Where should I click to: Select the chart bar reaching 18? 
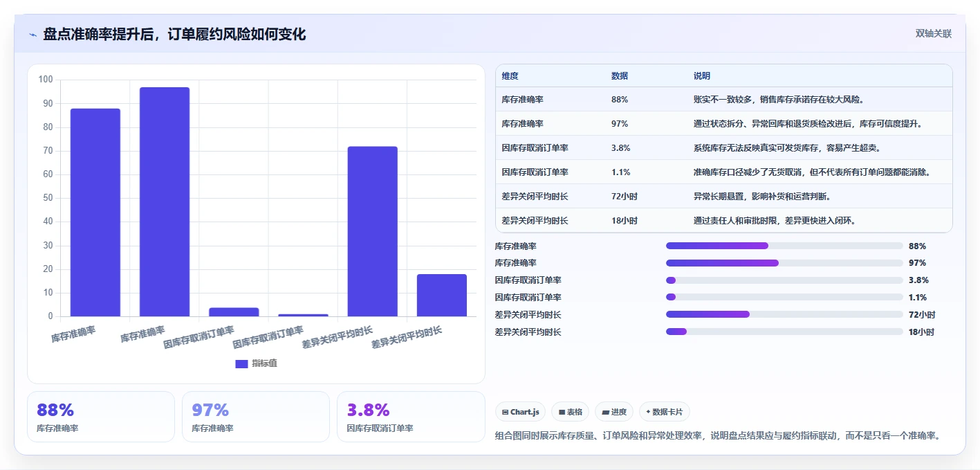pyautogui.click(x=442, y=295)
